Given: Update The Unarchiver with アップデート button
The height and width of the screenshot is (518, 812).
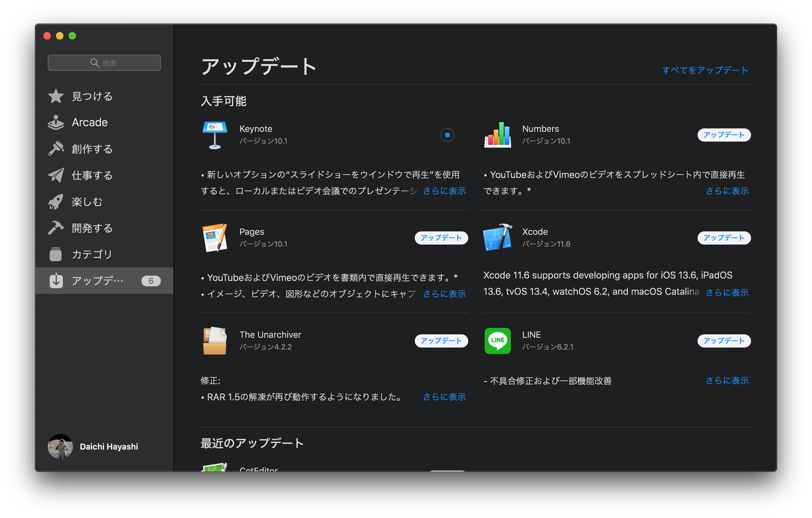Looking at the screenshot, I should (441, 341).
